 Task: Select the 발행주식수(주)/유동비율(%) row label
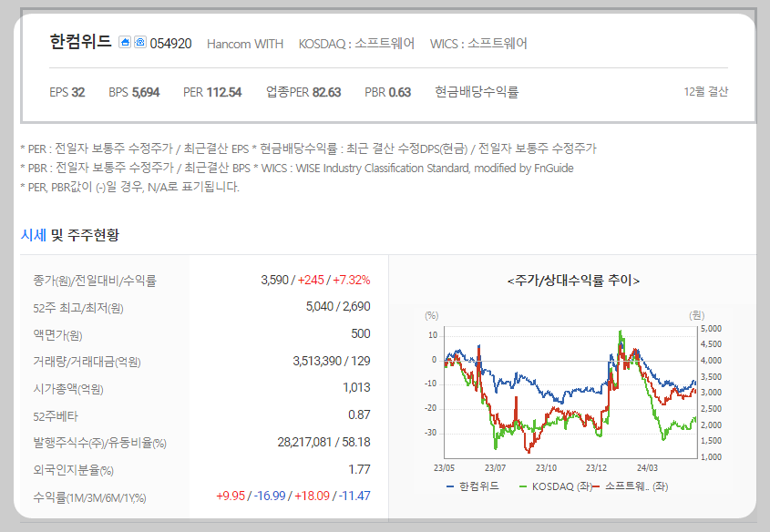pyautogui.click(x=99, y=443)
